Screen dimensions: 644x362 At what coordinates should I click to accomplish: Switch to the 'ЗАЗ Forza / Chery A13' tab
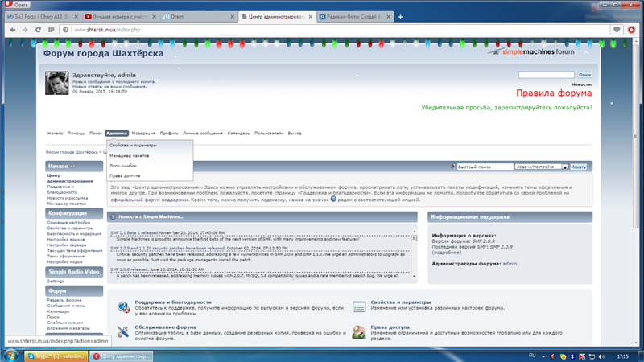point(43,17)
